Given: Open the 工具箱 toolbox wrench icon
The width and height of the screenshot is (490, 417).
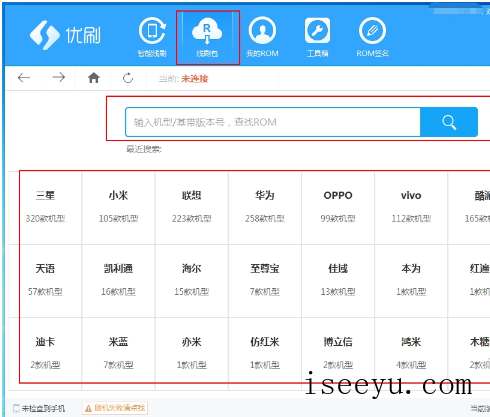Looking at the screenshot, I should (317, 37).
